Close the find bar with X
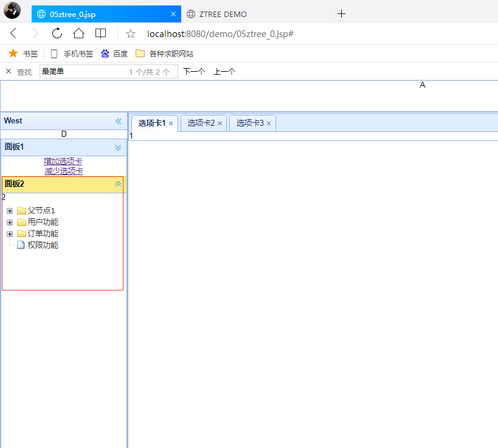This screenshot has width=498, height=448. (x=9, y=72)
